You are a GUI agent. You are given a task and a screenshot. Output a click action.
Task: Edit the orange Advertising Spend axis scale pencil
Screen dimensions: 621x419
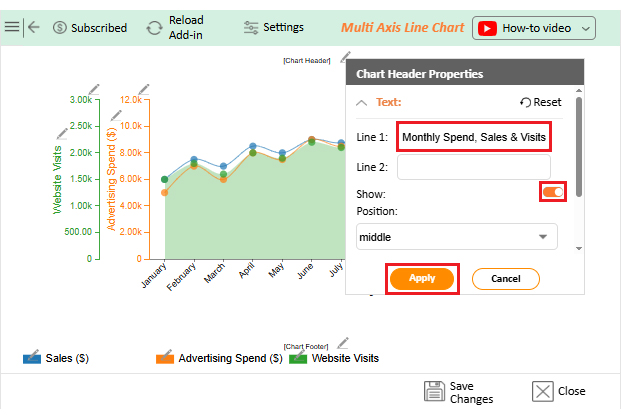click(x=143, y=91)
